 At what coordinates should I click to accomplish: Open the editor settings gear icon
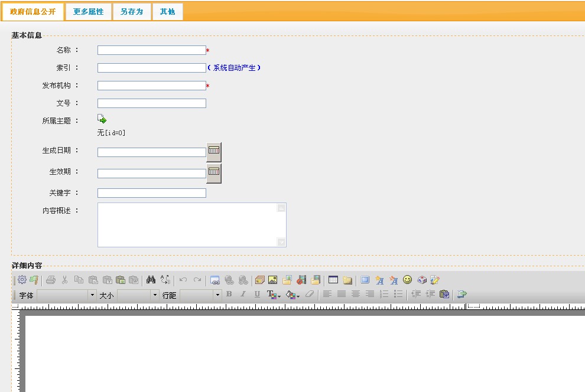pyautogui.click(x=22, y=280)
